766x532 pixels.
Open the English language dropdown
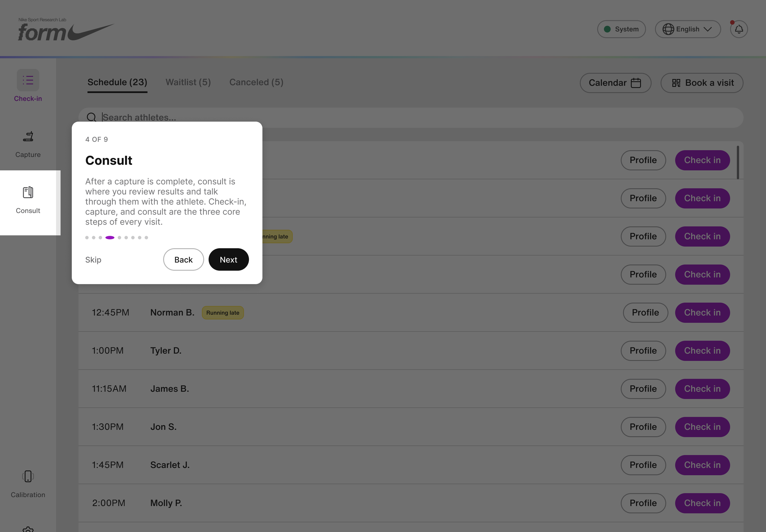tap(688, 29)
